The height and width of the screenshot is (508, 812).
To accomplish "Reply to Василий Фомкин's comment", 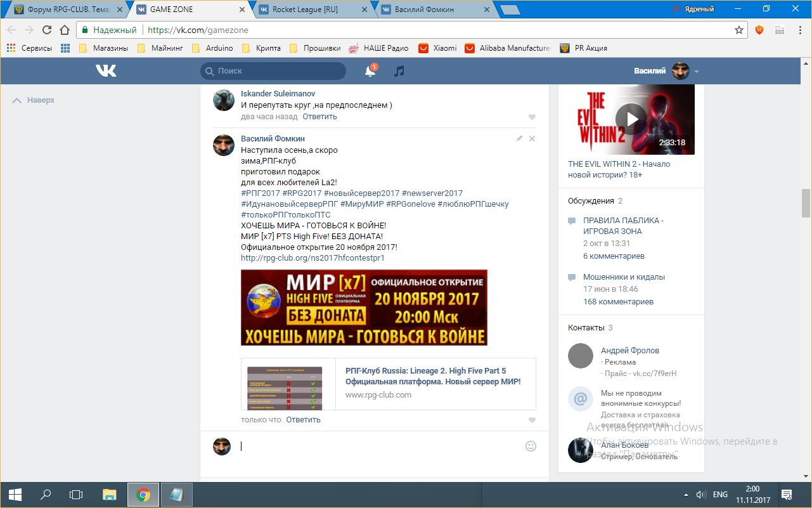I will (x=303, y=420).
